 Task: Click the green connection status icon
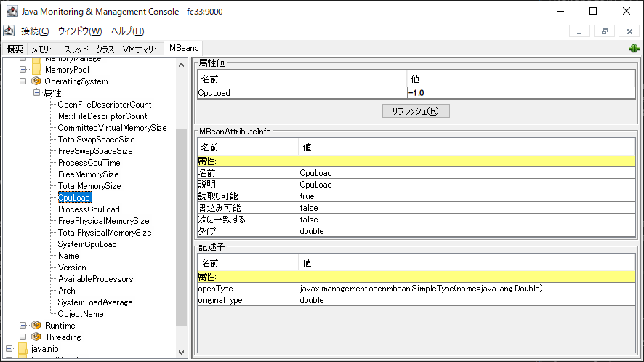pos(634,49)
